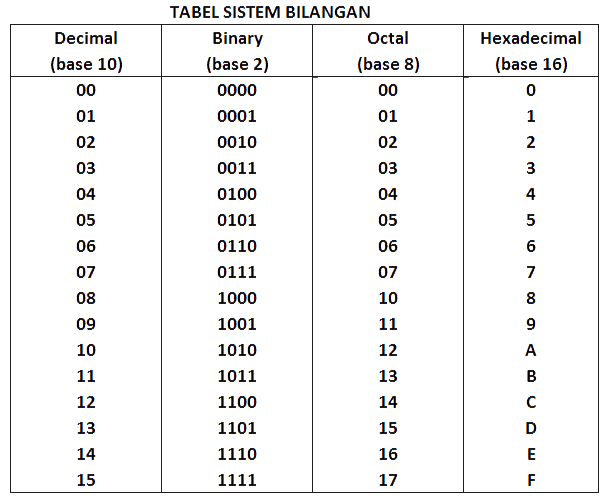Click hexadecimal cell "7"
The height and width of the screenshot is (499, 616).
click(x=531, y=272)
